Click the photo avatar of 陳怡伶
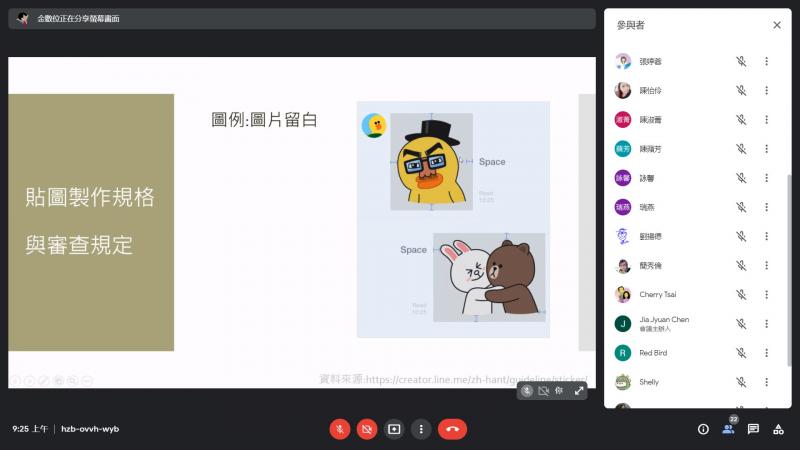The width and height of the screenshot is (800, 450). 623,90
